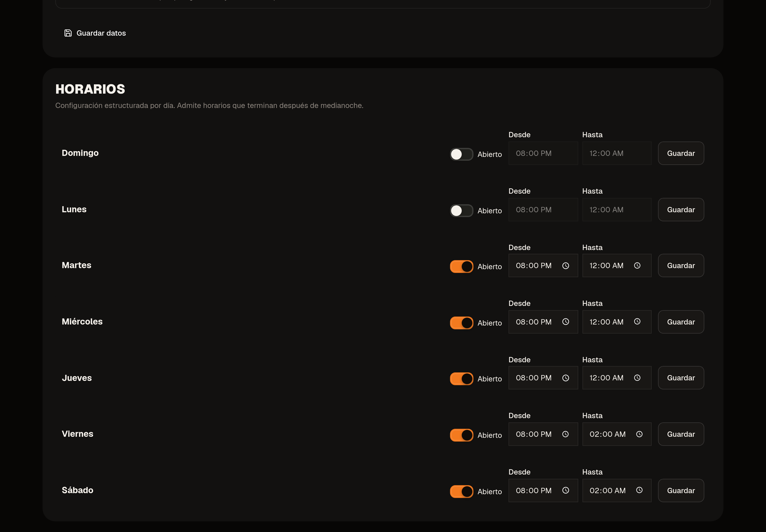Click the Miércoles day label
The image size is (766, 532).
click(82, 321)
